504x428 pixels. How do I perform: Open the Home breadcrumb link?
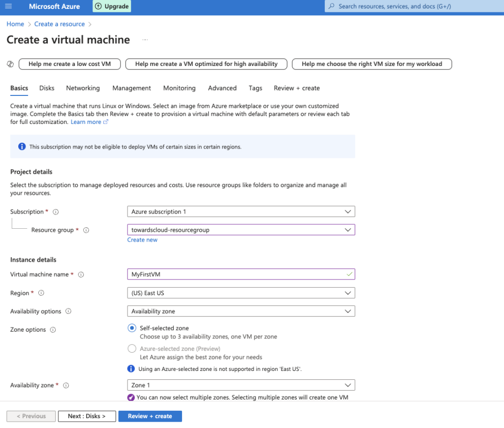click(15, 24)
